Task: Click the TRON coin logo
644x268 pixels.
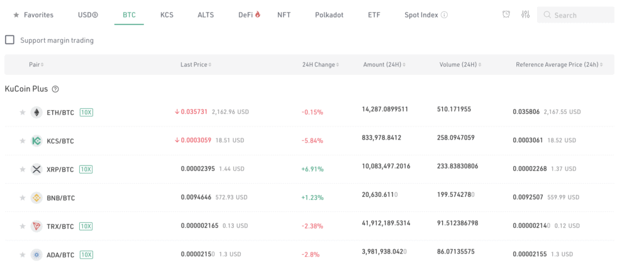Action: click(36, 226)
